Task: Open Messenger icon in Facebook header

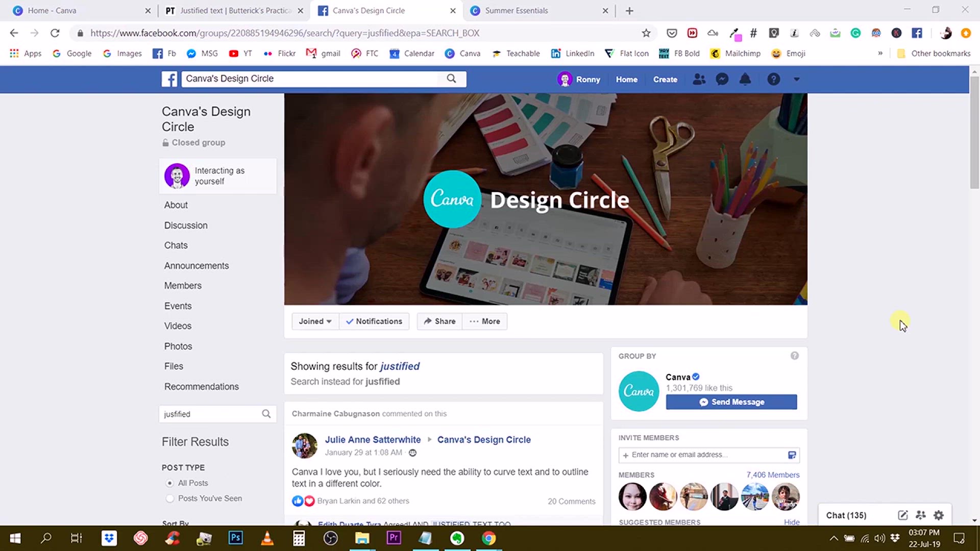Action: coord(722,79)
